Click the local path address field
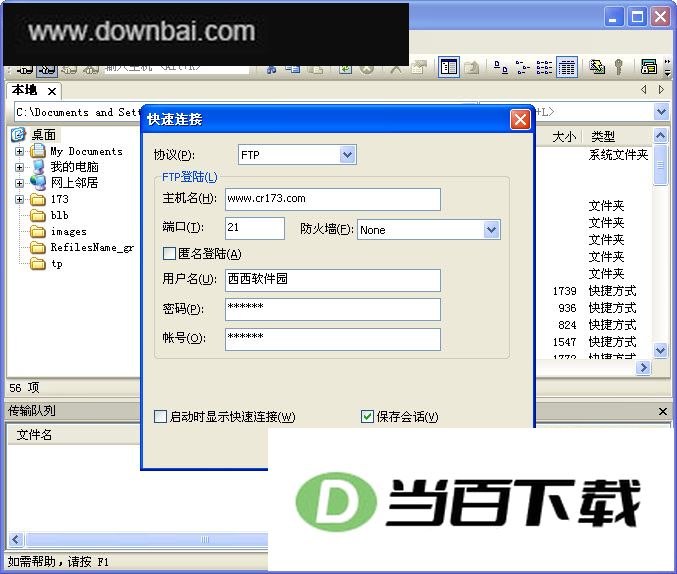Screen dimensions: 677x574 pyautogui.click(x=78, y=112)
